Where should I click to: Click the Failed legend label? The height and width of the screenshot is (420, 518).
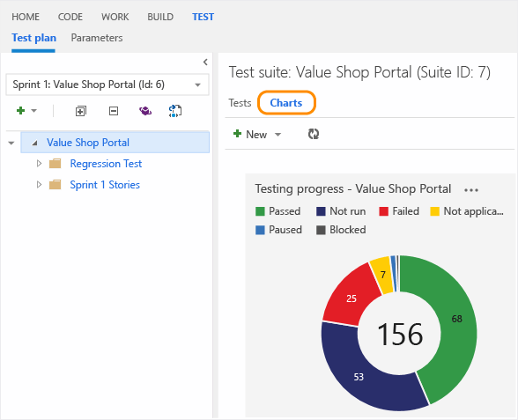pos(405,211)
